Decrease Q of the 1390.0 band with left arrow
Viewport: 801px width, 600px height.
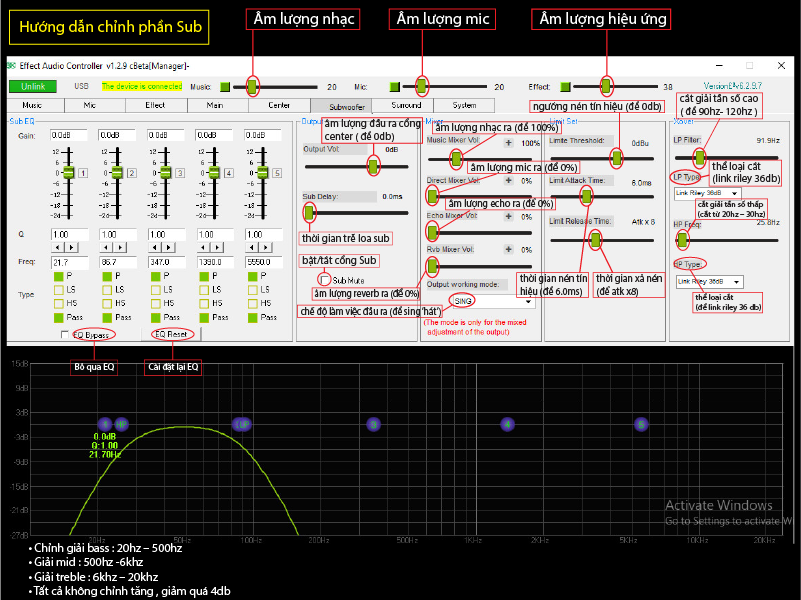point(203,248)
